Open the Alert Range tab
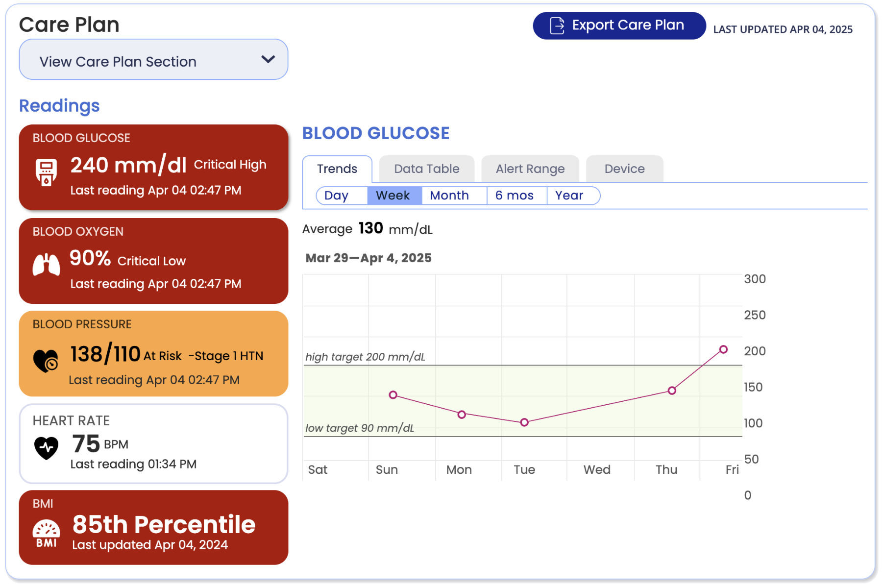Screen dimensions: 884x588 [x=530, y=169]
